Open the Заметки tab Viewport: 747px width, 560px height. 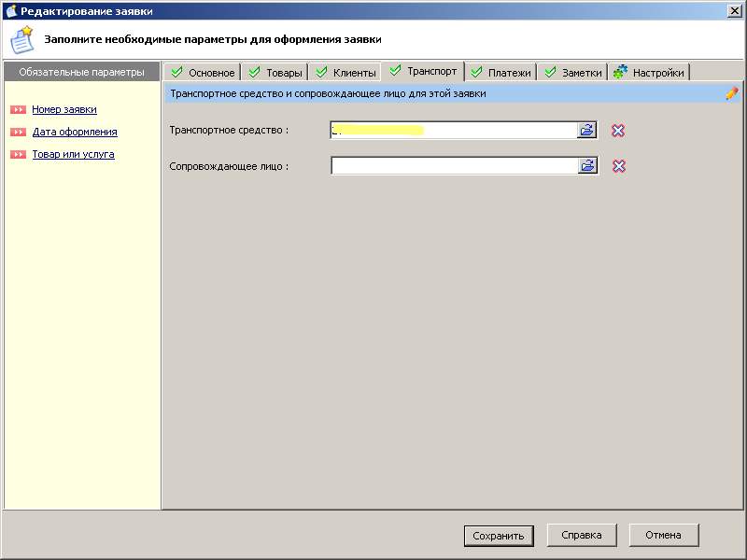(x=573, y=73)
